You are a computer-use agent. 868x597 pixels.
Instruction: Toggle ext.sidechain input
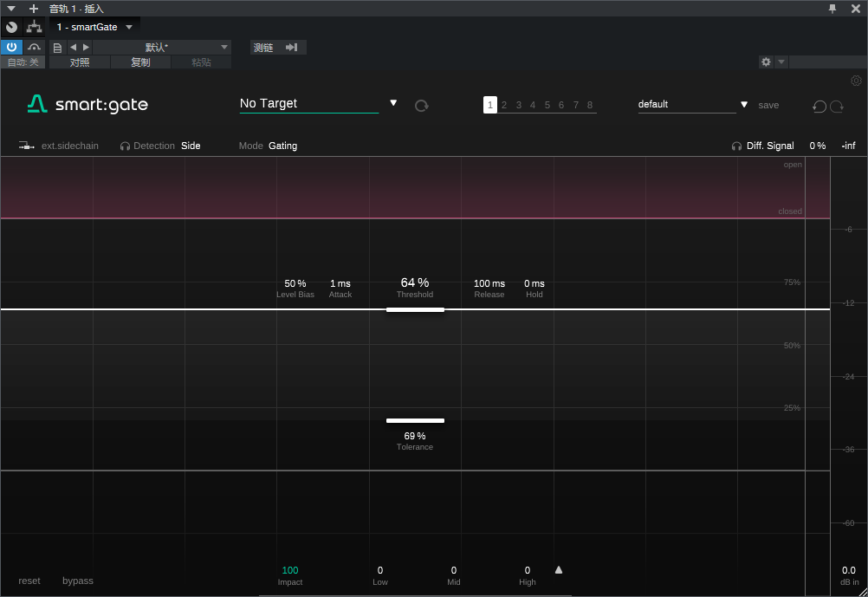point(70,146)
